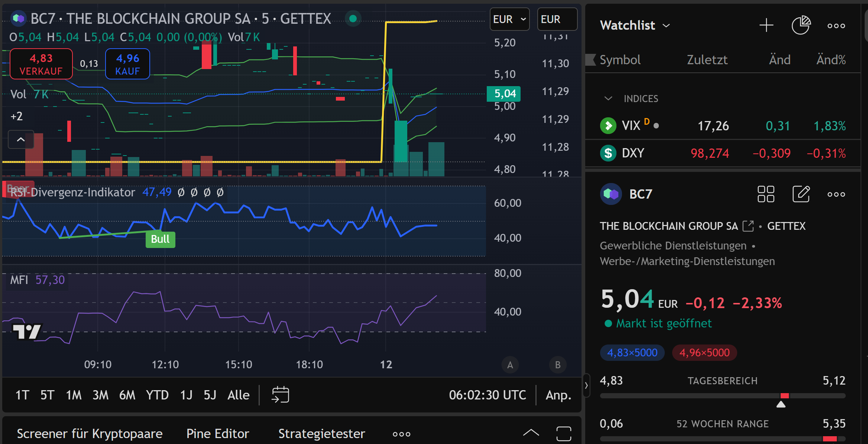
Task: Click the BC7 note edit icon
Action: (x=801, y=194)
